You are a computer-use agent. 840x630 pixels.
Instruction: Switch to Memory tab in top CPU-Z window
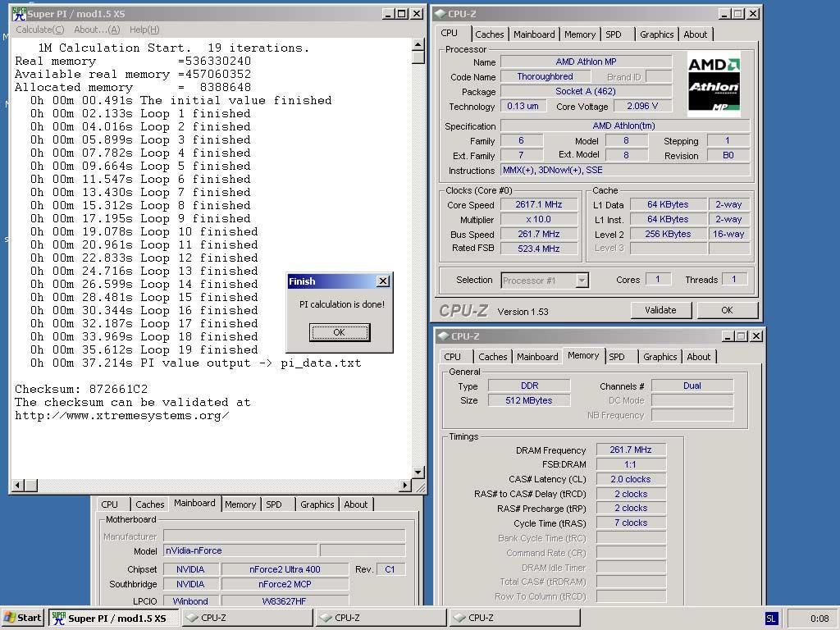pos(580,34)
